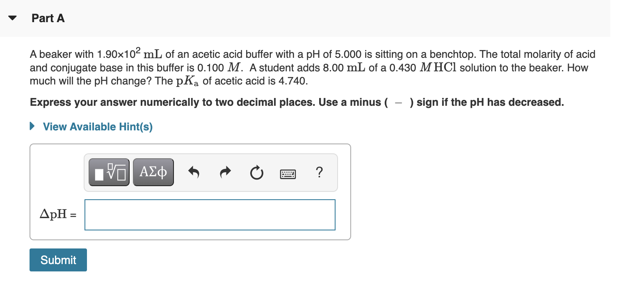Click the circular reset arrow
This screenshot has height=287, width=644.
coord(256,172)
